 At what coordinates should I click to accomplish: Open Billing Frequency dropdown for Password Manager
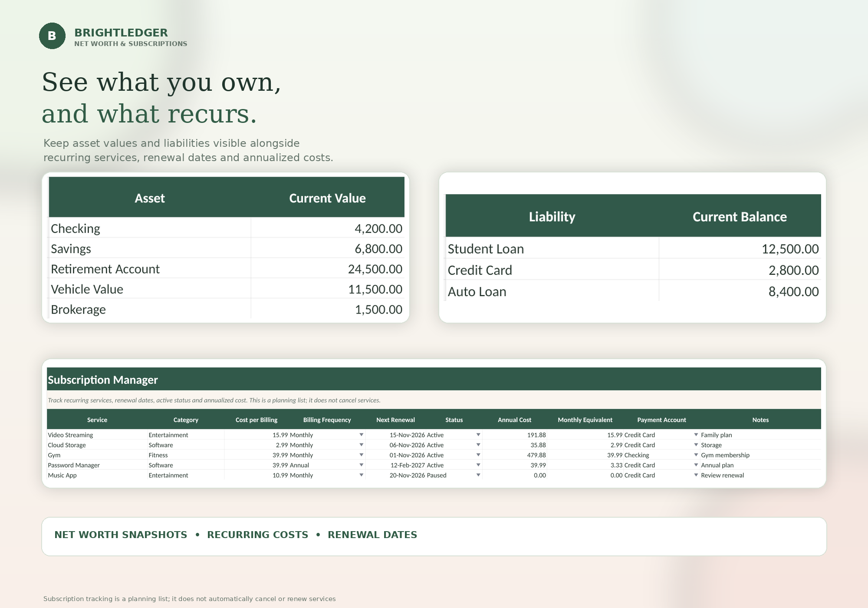point(361,465)
